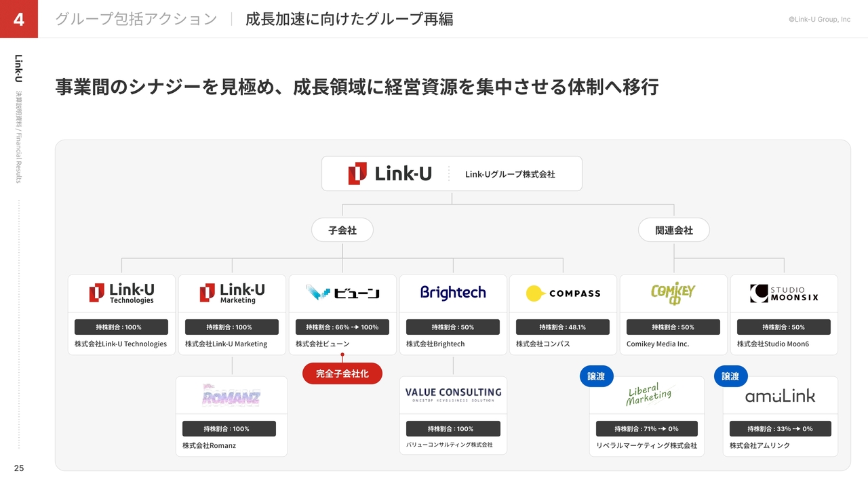Click the Link-U Marketing logo

pyautogui.click(x=232, y=293)
